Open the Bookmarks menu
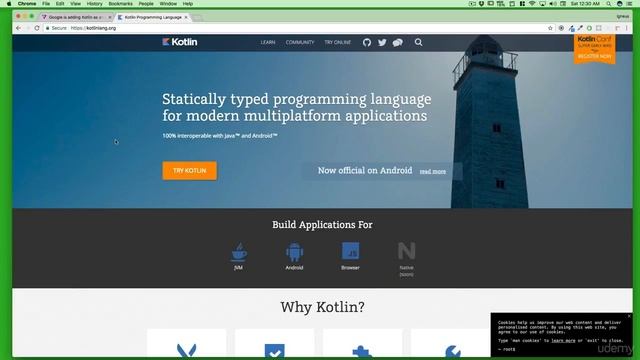The width and height of the screenshot is (640, 360). click(120, 4)
